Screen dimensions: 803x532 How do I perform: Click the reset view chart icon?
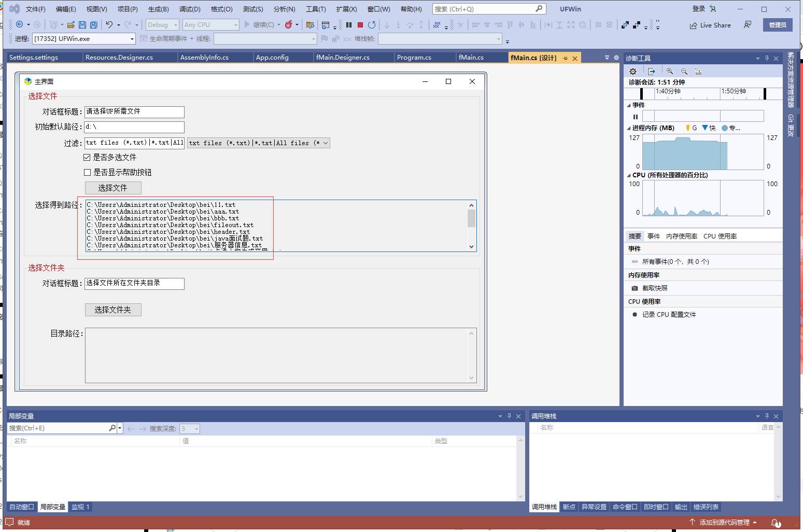point(698,72)
